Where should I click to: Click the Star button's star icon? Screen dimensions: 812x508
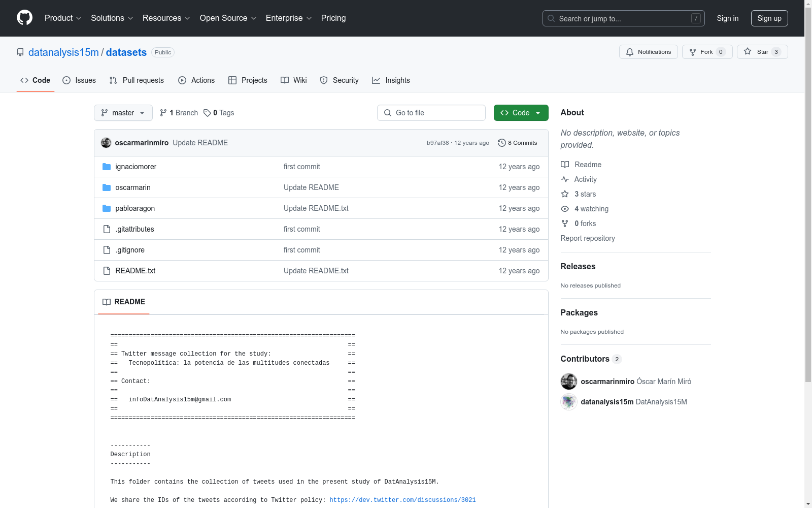tap(748, 51)
